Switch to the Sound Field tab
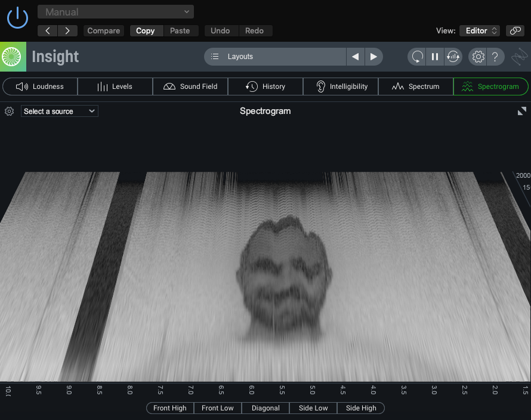This screenshot has height=420, width=531. tap(190, 87)
